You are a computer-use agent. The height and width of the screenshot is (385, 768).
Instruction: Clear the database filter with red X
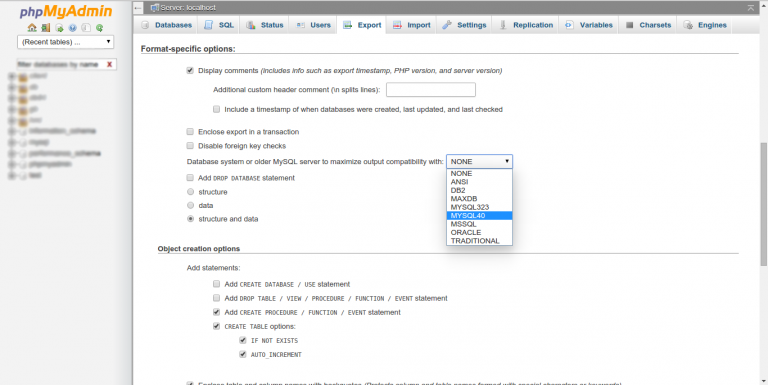click(x=109, y=64)
